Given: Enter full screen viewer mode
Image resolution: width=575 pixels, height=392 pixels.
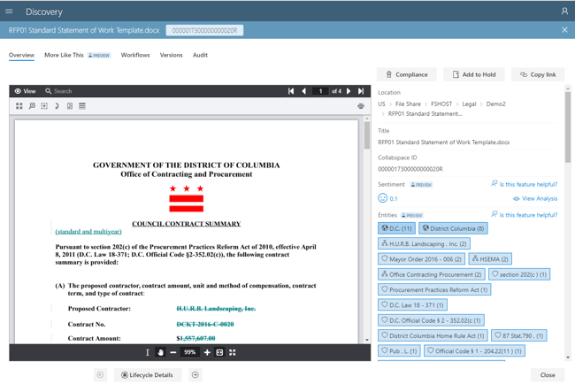Looking at the screenshot, I should click(232, 352).
